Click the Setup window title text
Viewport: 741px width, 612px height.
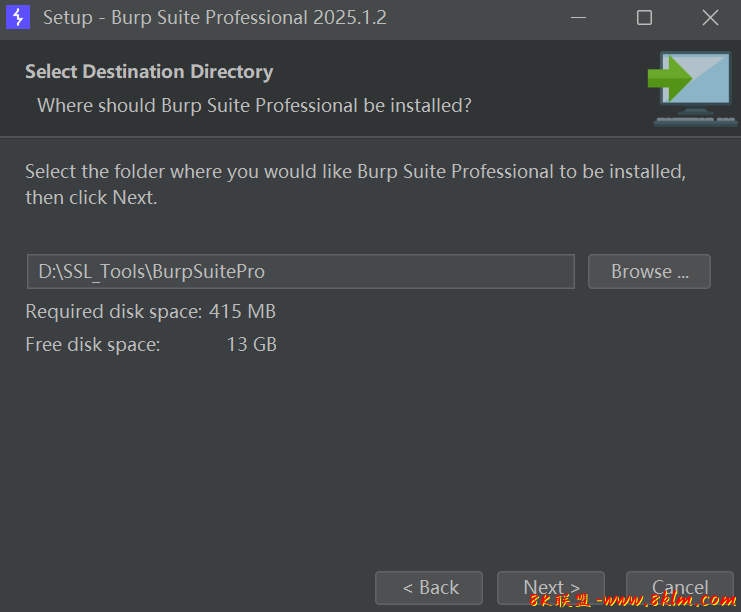pyautogui.click(x=214, y=18)
